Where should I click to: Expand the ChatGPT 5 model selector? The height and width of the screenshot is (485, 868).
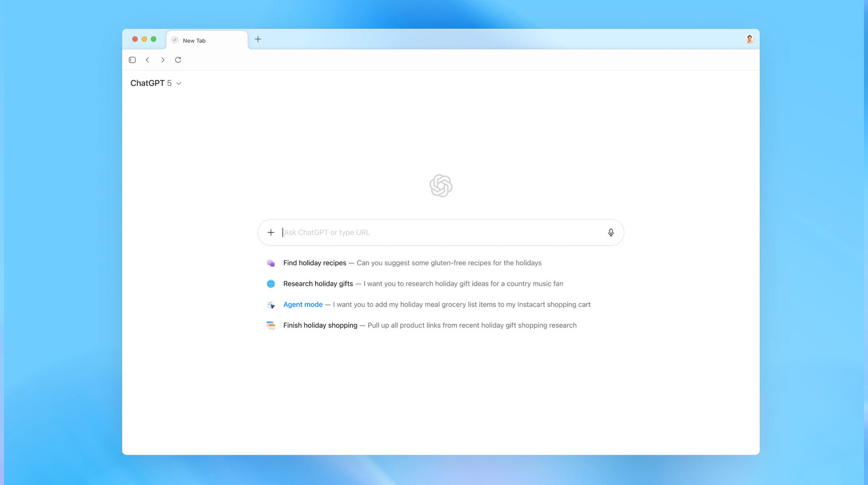point(156,83)
